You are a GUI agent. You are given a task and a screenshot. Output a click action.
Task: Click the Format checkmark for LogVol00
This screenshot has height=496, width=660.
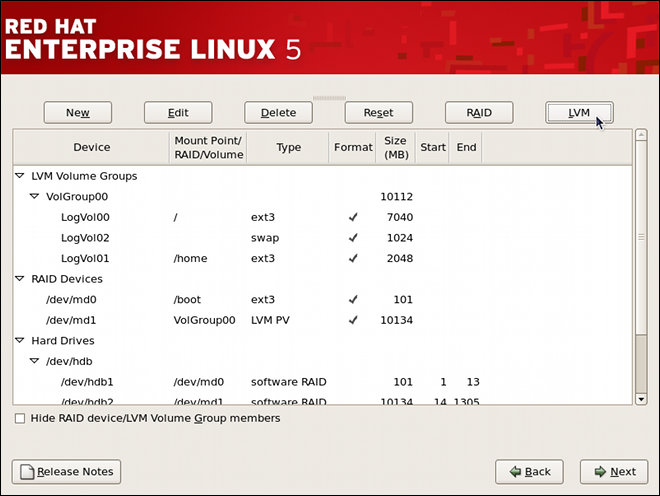(353, 217)
